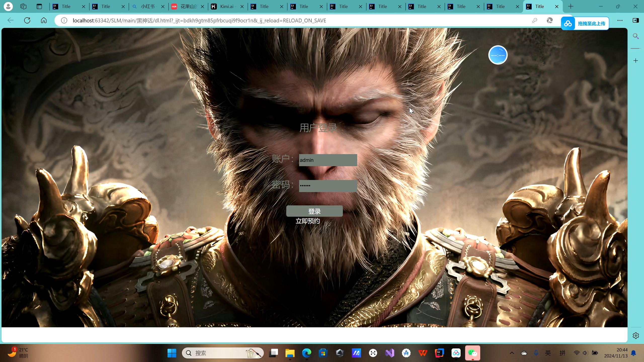Open Baidu Netdisk taskbar icon

[x=456, y=353]
